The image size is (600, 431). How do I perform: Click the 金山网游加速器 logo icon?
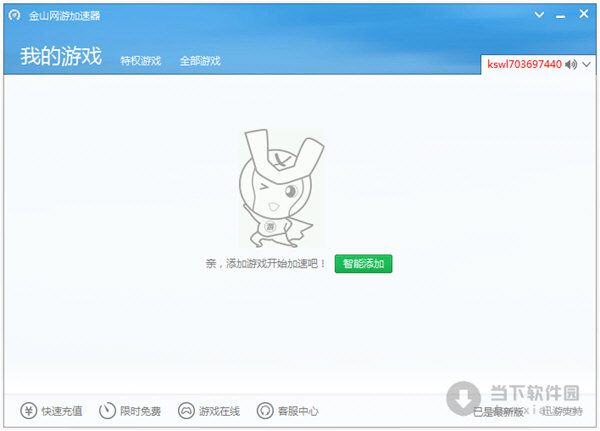click(x=15, y=15)
